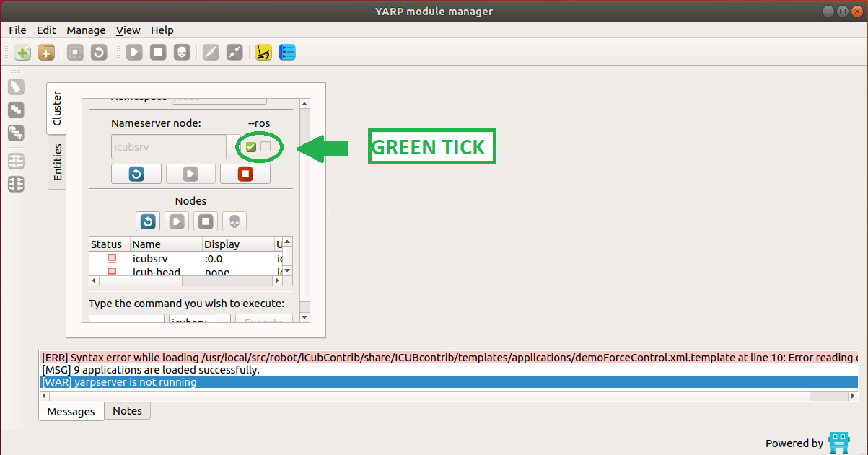Screen dimensions: 868x455
Task: Tick the empty --ros checkbox
Action: click(x=266, y=147)
